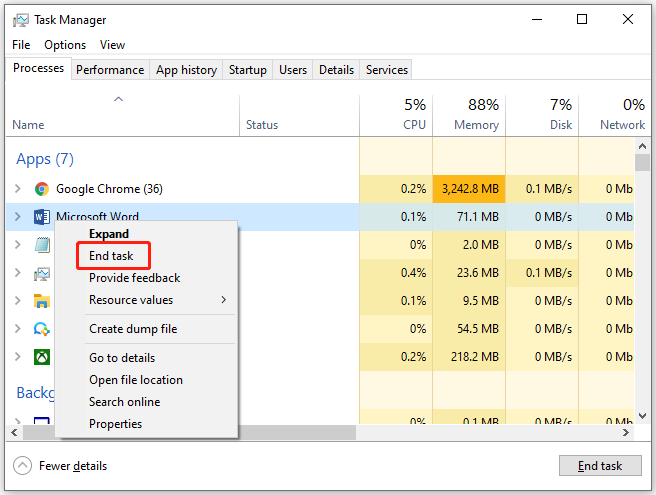
Task: Click the blue headset app icon
Action: tap(42, 329)
